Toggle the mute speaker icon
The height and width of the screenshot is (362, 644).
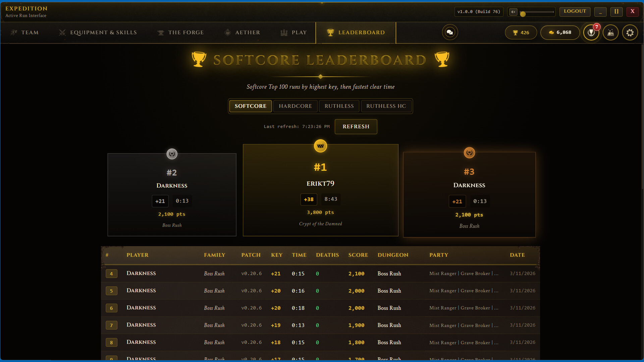(x=513, y=12)
